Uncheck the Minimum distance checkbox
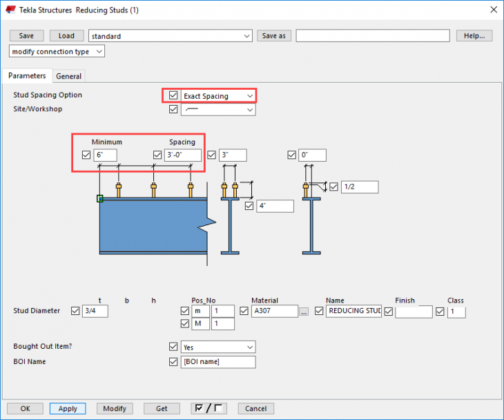This screenshot has height=420, width=504. pos(86,155)
